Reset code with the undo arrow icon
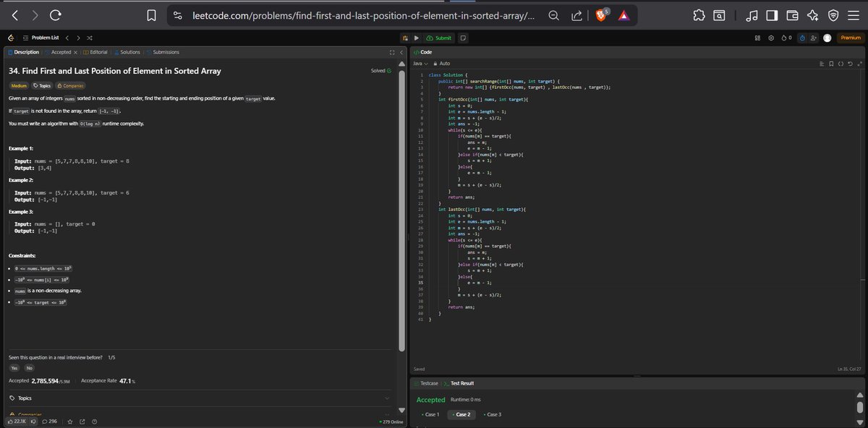The width and height of the screenshot is (868, 428). (850, 64)
